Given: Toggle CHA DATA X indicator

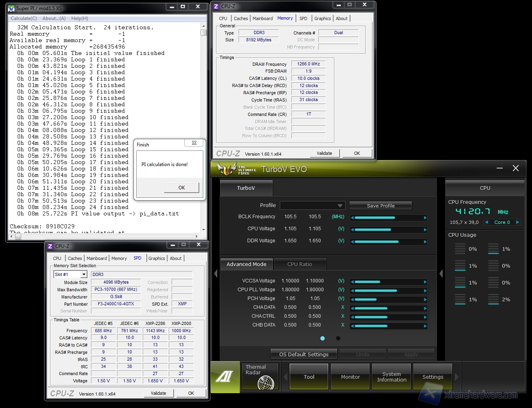Looking at the screenshot, I should (343, 307).
